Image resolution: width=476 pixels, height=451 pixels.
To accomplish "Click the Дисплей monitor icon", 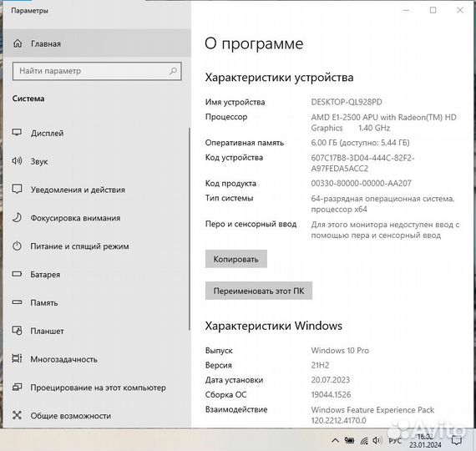I will point(17,133).
